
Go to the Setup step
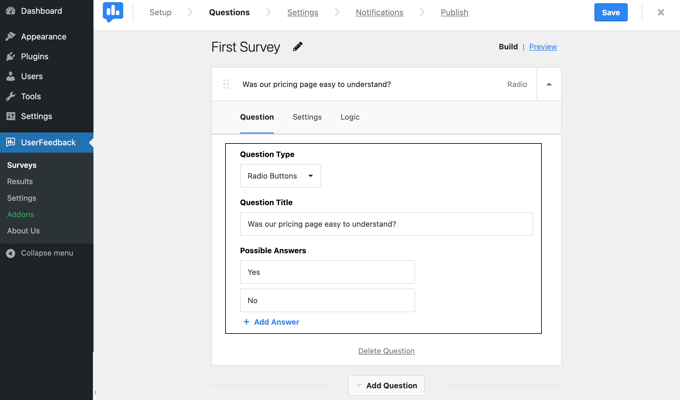click(x=160, y=13)
